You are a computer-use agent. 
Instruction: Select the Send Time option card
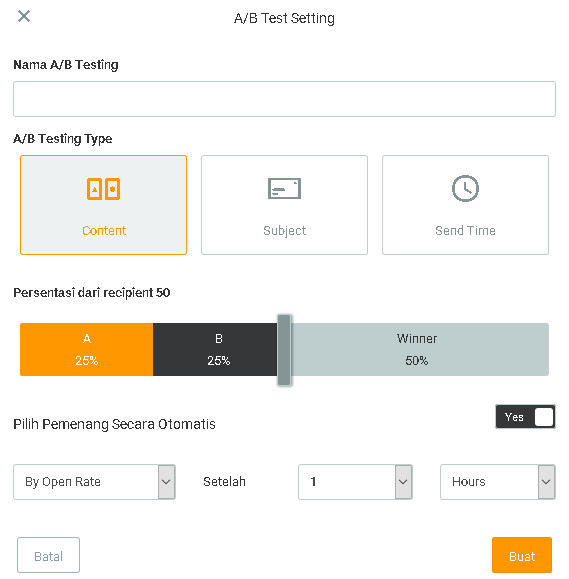point(465,205)
